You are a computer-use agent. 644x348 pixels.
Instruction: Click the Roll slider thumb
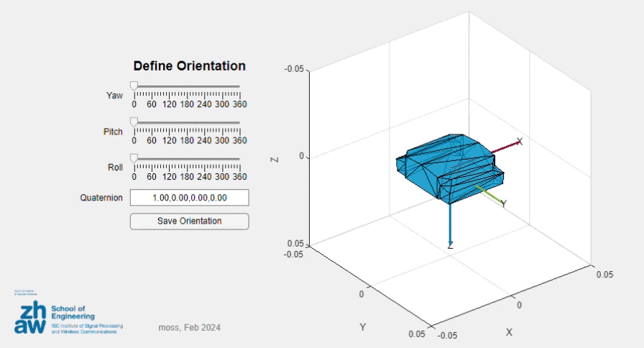[x=134, y=158]
